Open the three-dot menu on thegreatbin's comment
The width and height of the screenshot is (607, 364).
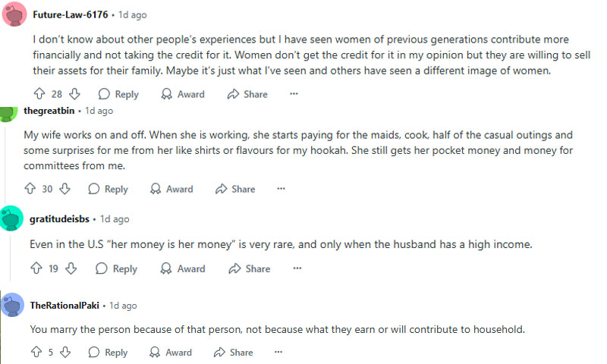[x=281, y=188]
